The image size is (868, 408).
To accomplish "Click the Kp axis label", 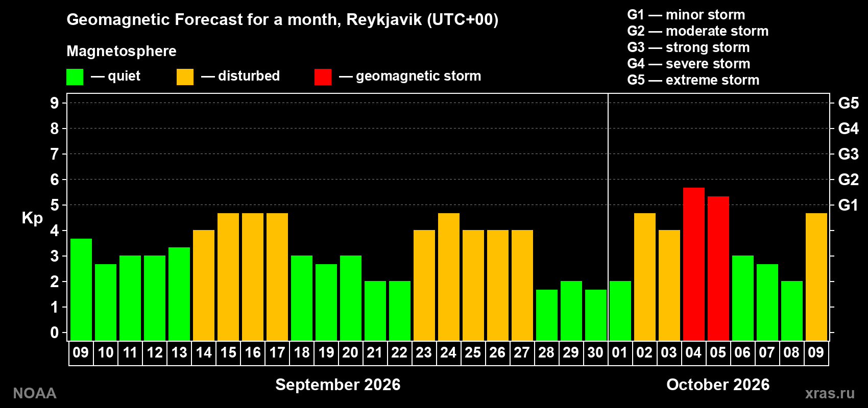I will pyautogui.click(x=32, y=218).
